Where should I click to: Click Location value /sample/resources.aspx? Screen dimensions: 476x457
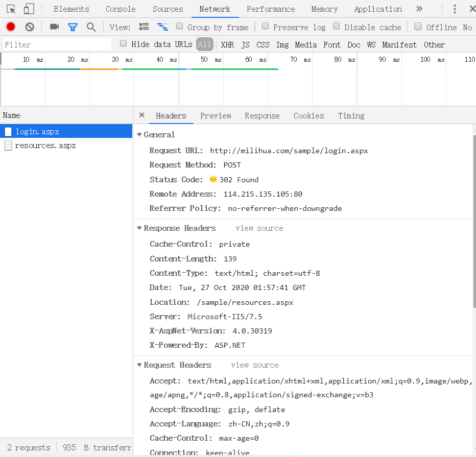click(x=245, y=303)
